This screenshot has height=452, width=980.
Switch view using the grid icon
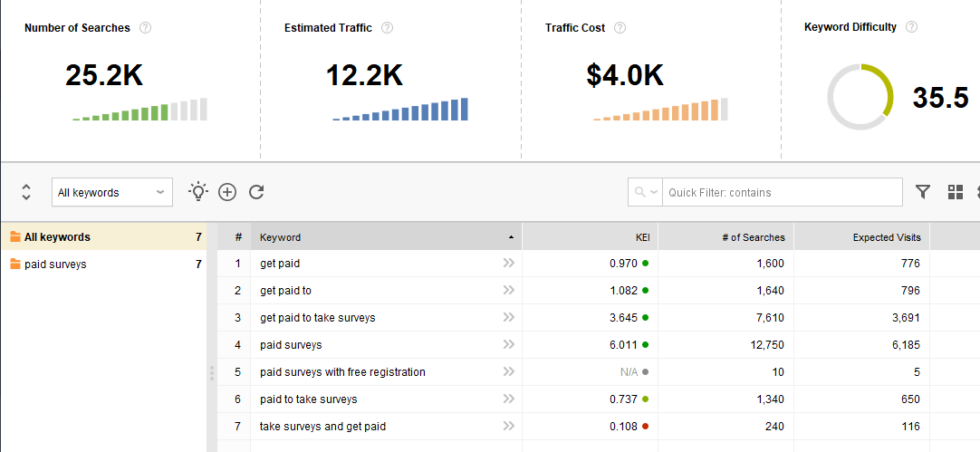tap(955, 192)
